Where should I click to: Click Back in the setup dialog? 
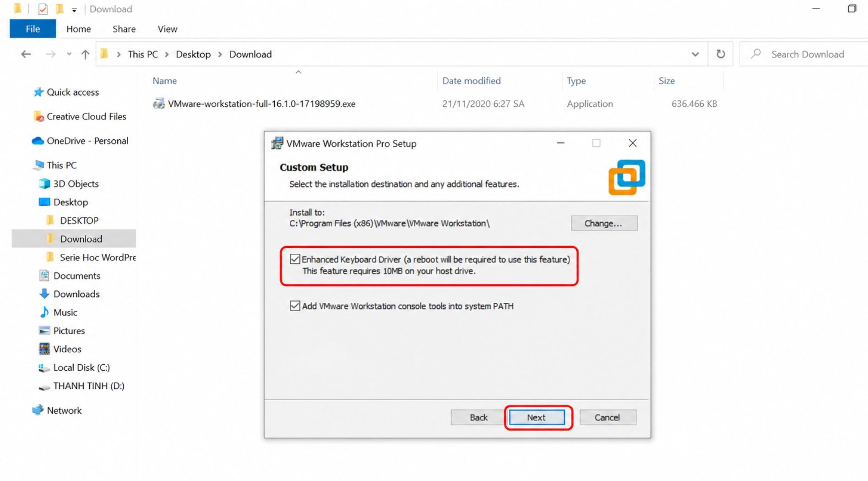pos(478,417)
